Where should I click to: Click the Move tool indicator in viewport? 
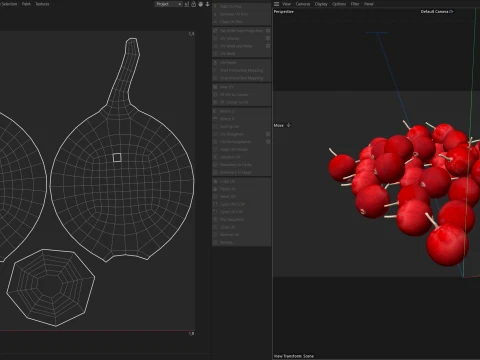point(282,125)
